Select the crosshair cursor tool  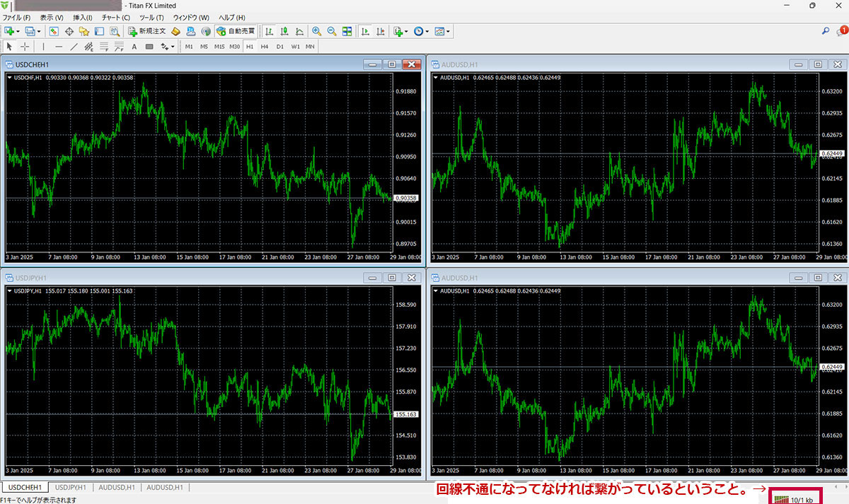pyautogui.click(x=25, y=47)
